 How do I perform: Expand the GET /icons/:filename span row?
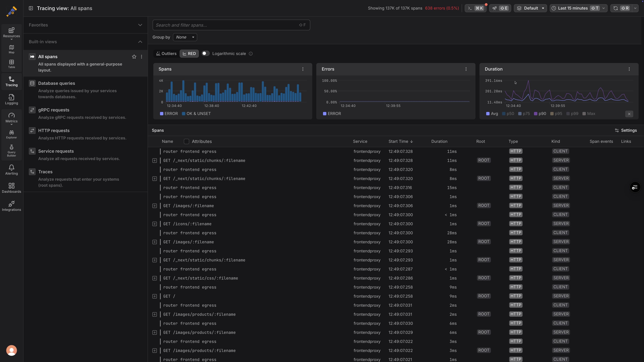point(154,224)
